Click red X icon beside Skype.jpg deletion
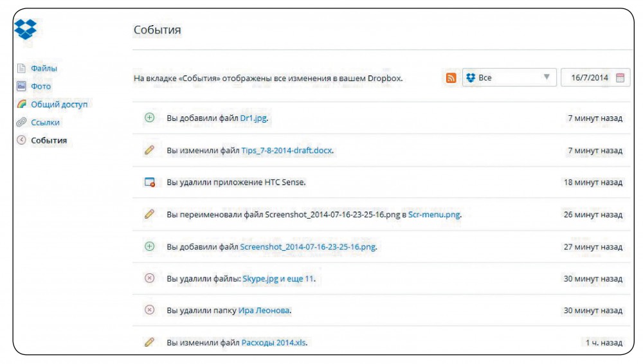The width and height of the screenshot is (643, 364). (150, 278)
